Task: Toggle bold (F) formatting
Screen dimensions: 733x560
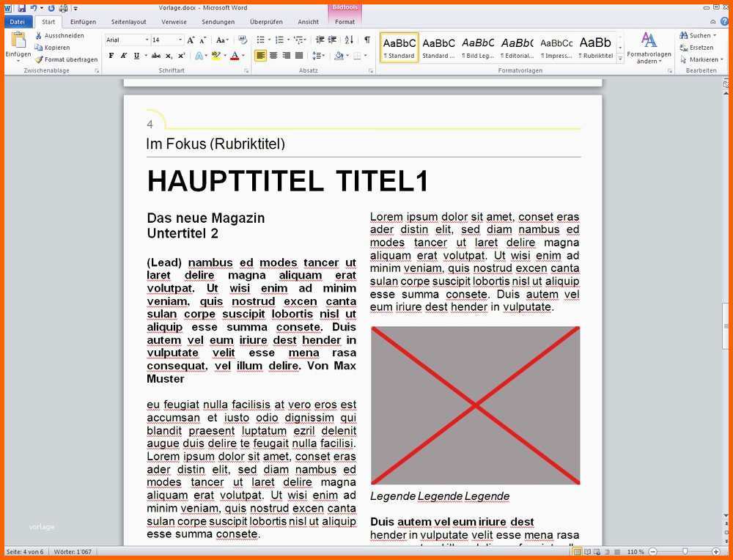Action: 111,56
